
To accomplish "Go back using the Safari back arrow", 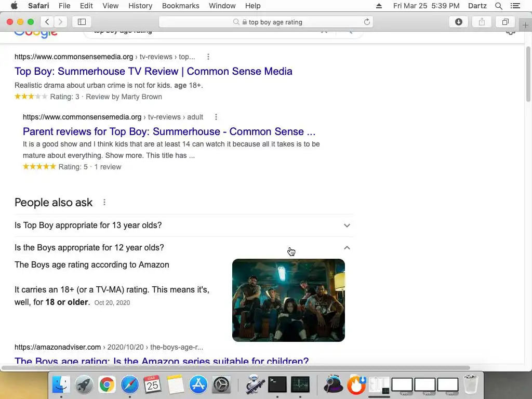I will pos(47,22).
